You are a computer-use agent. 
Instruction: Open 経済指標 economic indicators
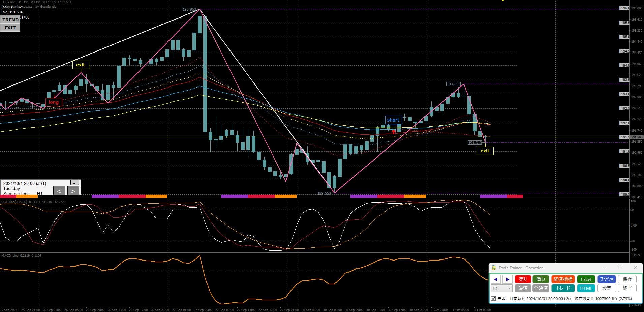[x=563, y=279]
